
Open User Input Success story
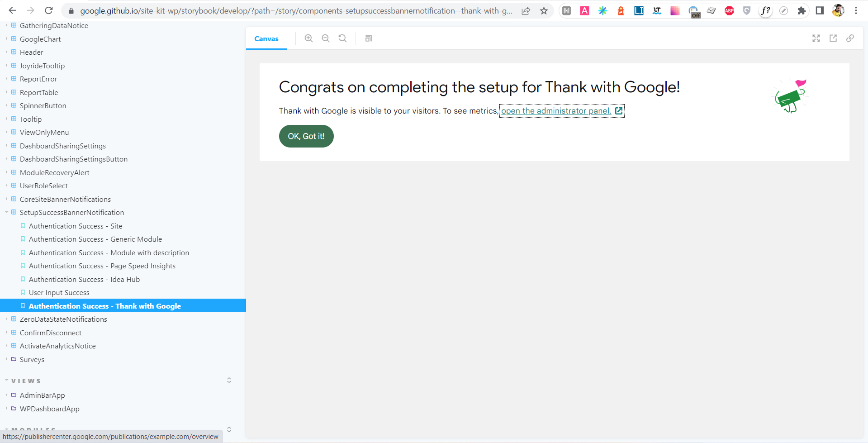coord(59,292)
